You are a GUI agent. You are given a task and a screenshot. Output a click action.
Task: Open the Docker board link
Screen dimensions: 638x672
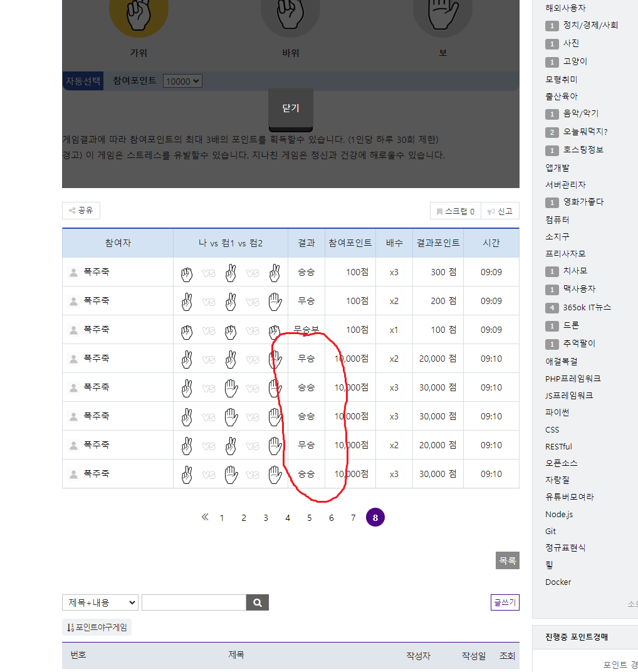(x=558, y=582)
